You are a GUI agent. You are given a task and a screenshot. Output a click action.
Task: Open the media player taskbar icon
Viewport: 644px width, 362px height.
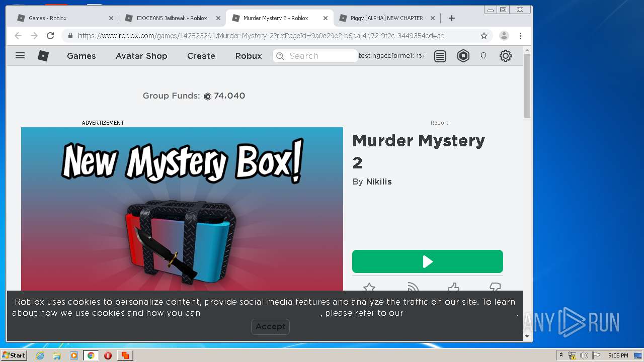74,355
